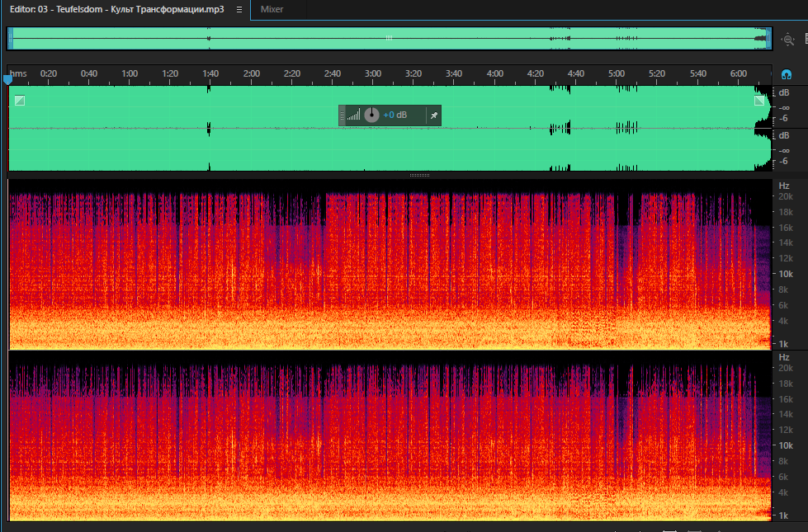Screen dimensions: 808x532
Task: Click the Hz label of lower spectrogram scale
Action: 784,357
